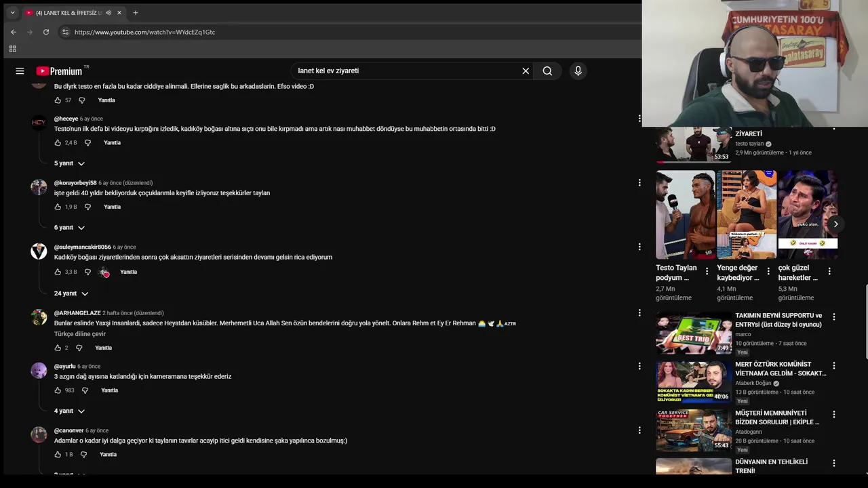Open the YouTube guide hamburger menu
868x488 pixels.
[20, 70]
